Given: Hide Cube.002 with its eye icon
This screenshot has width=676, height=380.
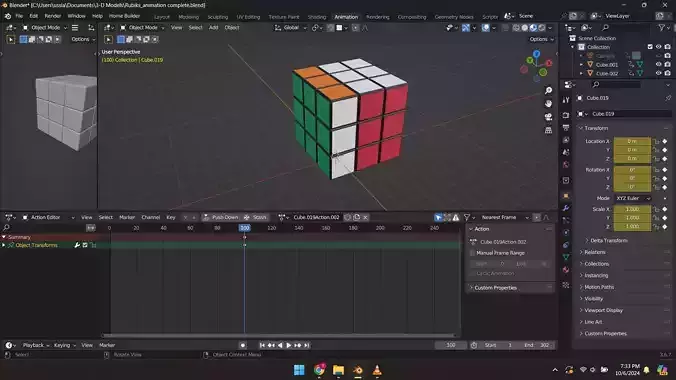Looking at the screenshot, I should [658, 73].
